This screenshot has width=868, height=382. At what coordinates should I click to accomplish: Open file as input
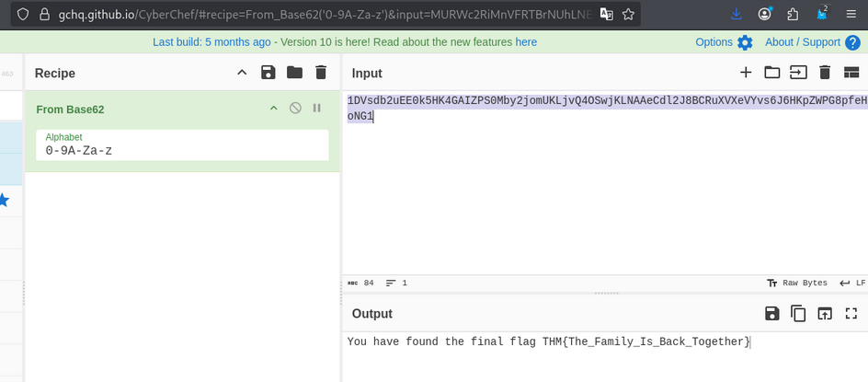(x=798, y=73)
